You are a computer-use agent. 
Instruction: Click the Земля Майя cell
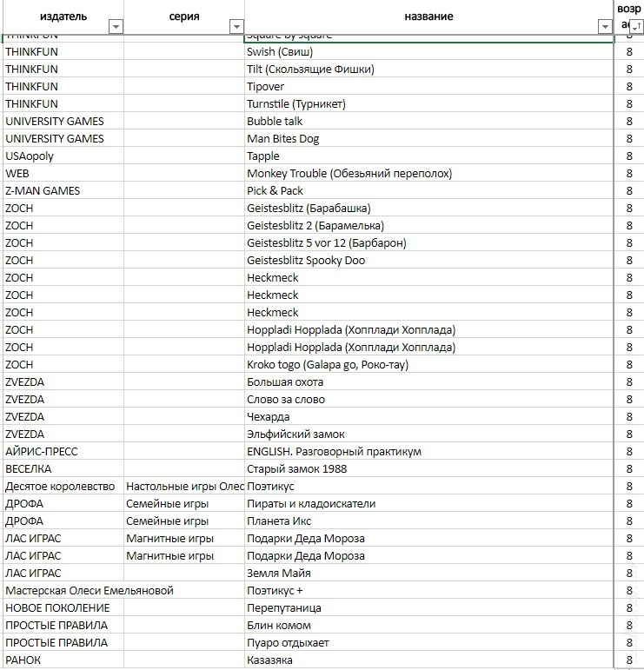429,573
